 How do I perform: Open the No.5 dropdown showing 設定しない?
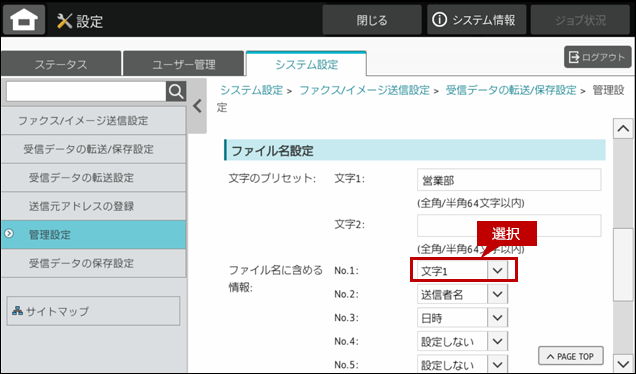462,364
